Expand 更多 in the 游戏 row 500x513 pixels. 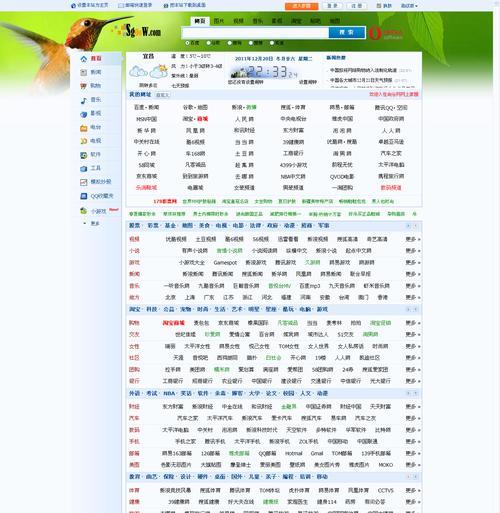pyautogui.click(x=413, y=262)
